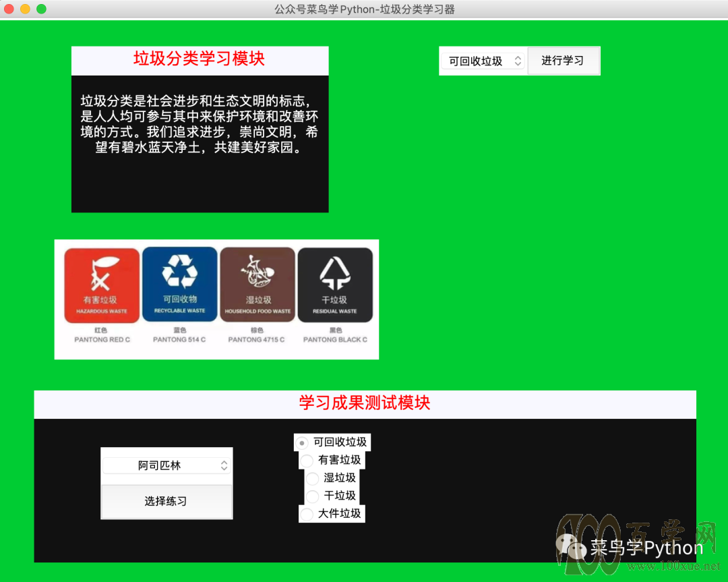Click the PANTONG 514 C label
This screenshot has height=582, width=728.
point(179,339)
